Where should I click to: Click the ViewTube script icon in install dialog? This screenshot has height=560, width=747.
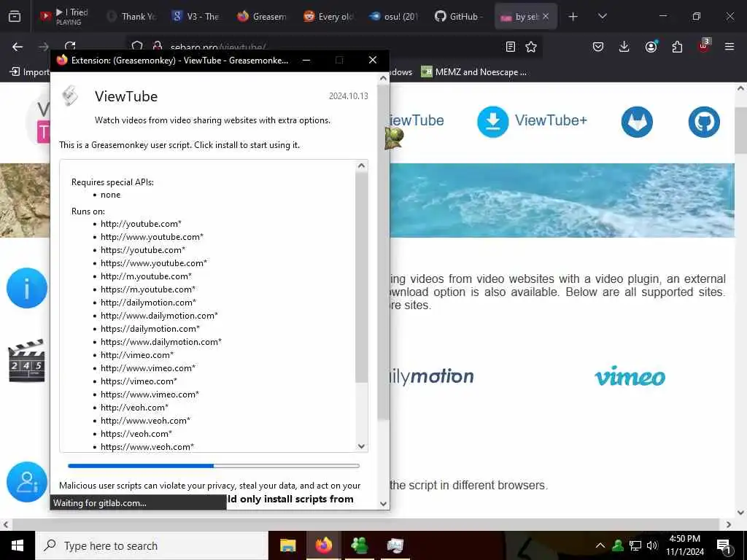coord(71,96)
